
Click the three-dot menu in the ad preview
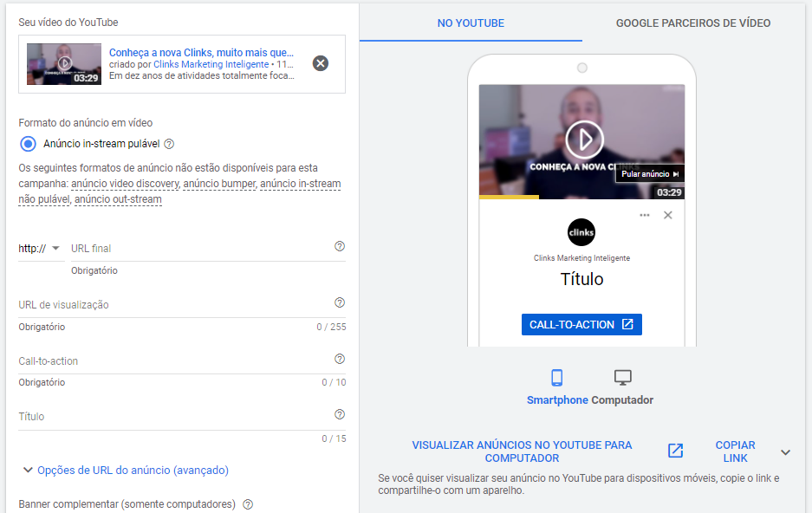click(x=644, y=215)
